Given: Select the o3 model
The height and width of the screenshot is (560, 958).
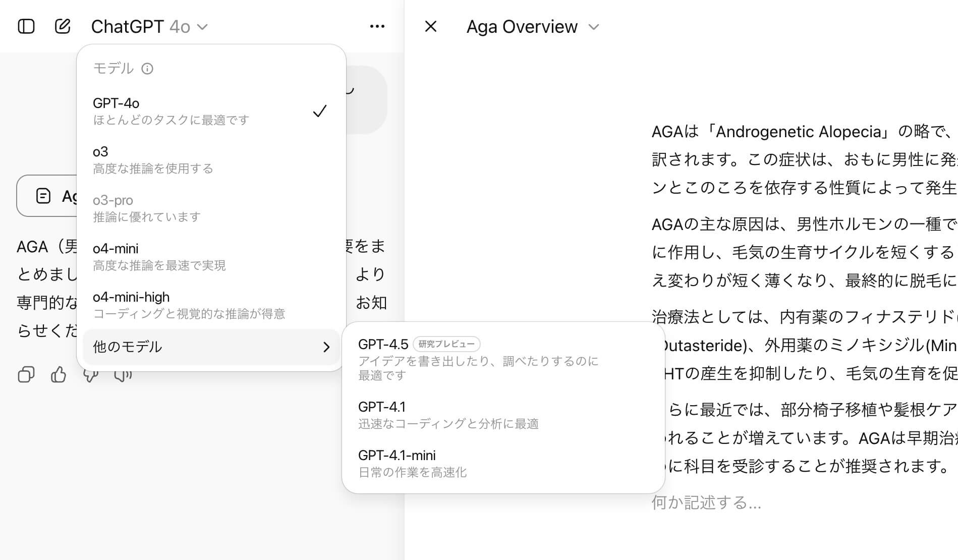Looking at the screenshot, I should click(211, 159).
